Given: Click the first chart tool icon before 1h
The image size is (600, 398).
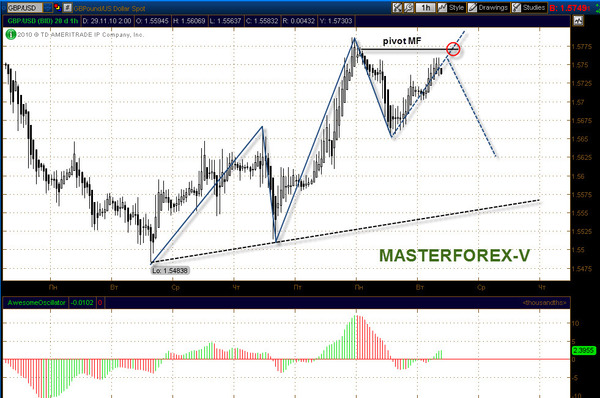Looking at the screenshot, I should pos(398,7).
